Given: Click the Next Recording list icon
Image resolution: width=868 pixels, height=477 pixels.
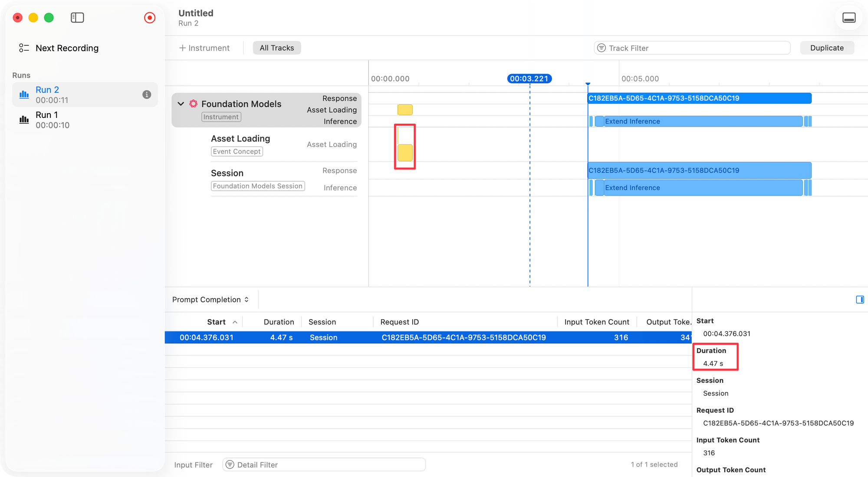Looking at the screenshot, I should [24, 48].
